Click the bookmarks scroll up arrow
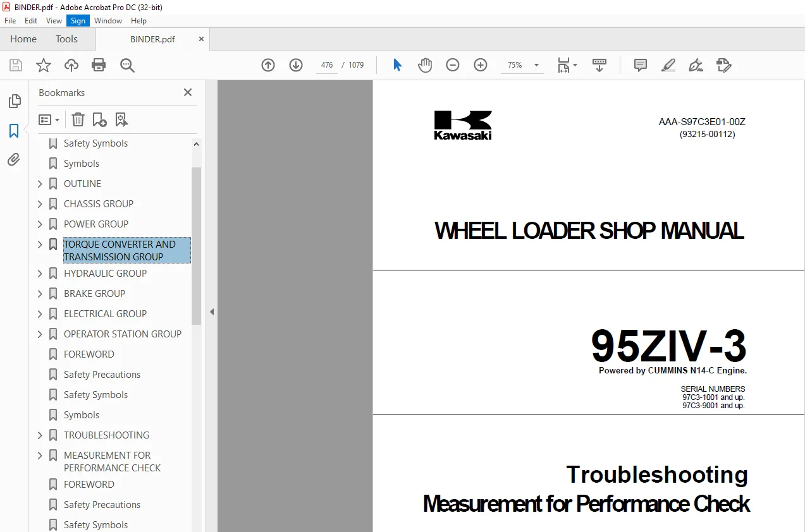 (196, 144)
